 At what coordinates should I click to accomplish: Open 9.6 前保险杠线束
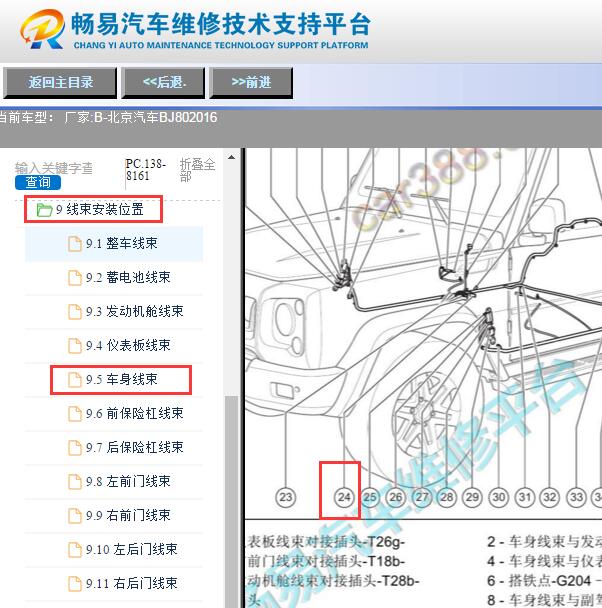[x=135, y=413]
